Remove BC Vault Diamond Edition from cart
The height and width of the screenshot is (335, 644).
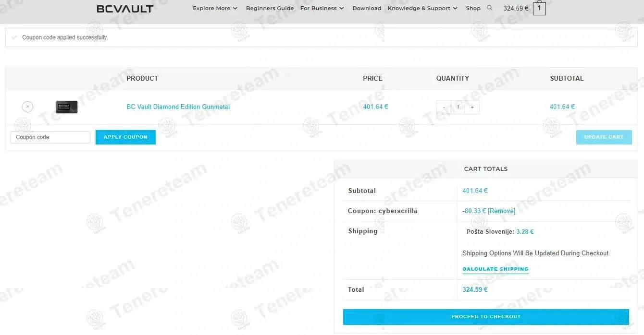pyautogui.click(x=27, y=107)
